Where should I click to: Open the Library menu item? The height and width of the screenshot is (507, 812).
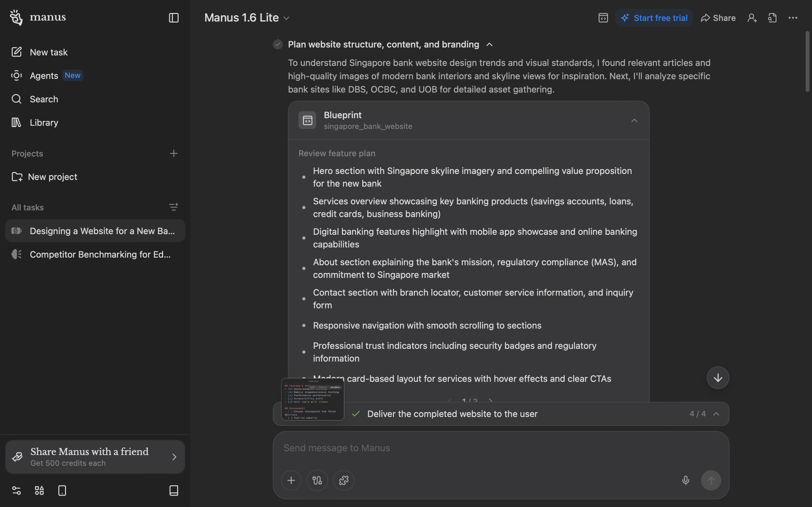pos(44,122)
